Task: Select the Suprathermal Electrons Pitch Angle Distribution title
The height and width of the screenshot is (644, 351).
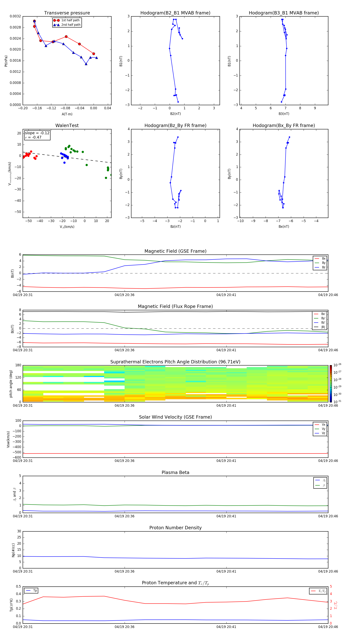Action: pyautogui.click(x=175, y=362)
